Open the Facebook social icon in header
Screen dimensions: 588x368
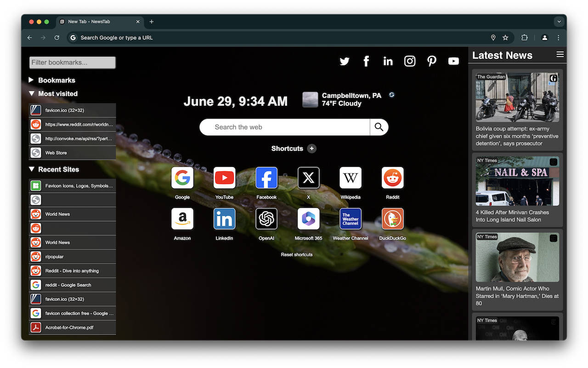click(366, 61)
